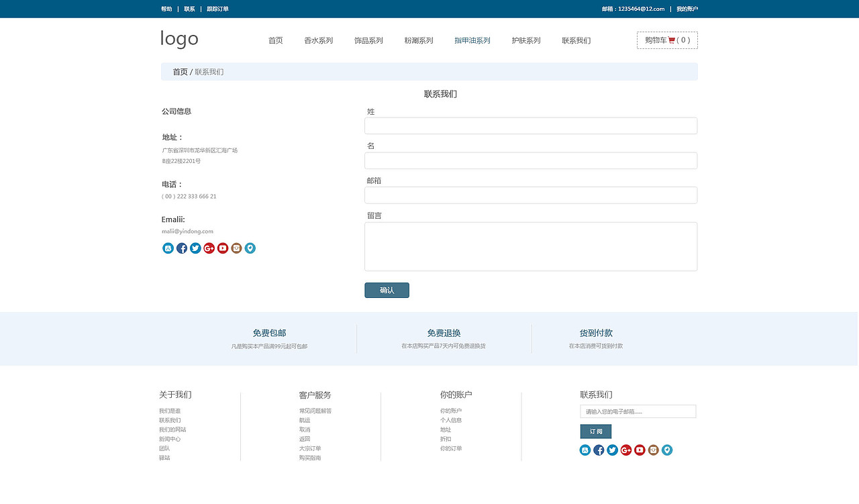Open 护肤系列 in the navigation bar

click(x=526, y=40)
